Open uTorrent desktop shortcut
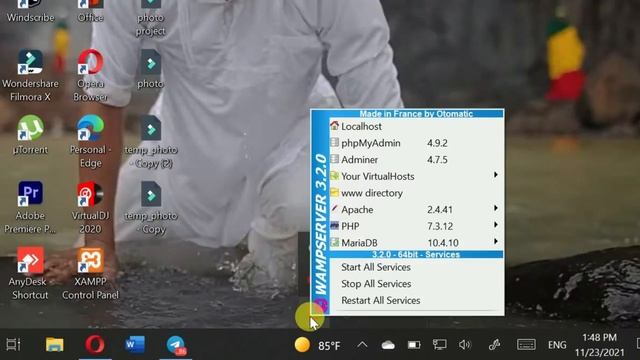The width and height of the screenshot is (640, 360). coord(30,135)
